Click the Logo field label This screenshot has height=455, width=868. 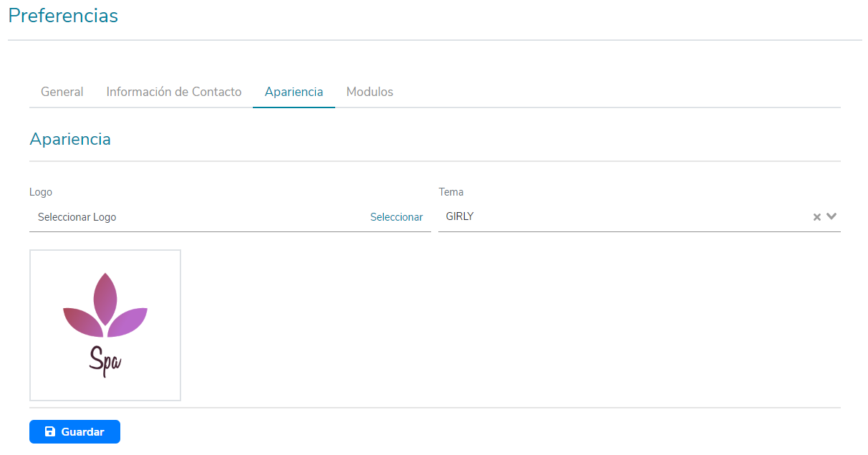(41, 192)
